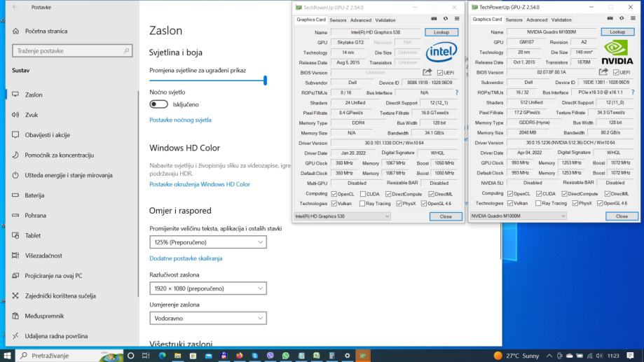Click the Intel logo in GPU-Z

441,52
